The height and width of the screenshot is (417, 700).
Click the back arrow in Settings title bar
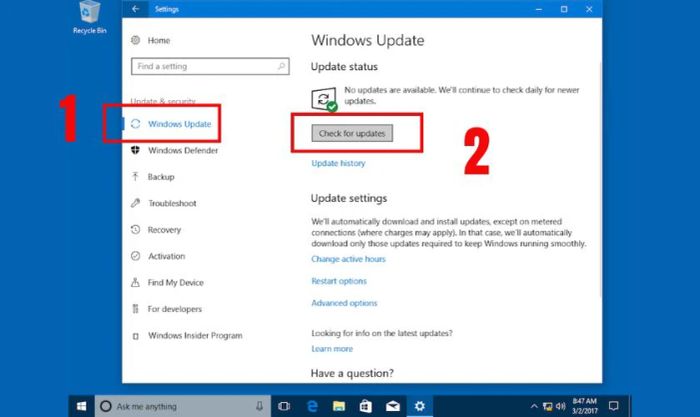(135, 8)
